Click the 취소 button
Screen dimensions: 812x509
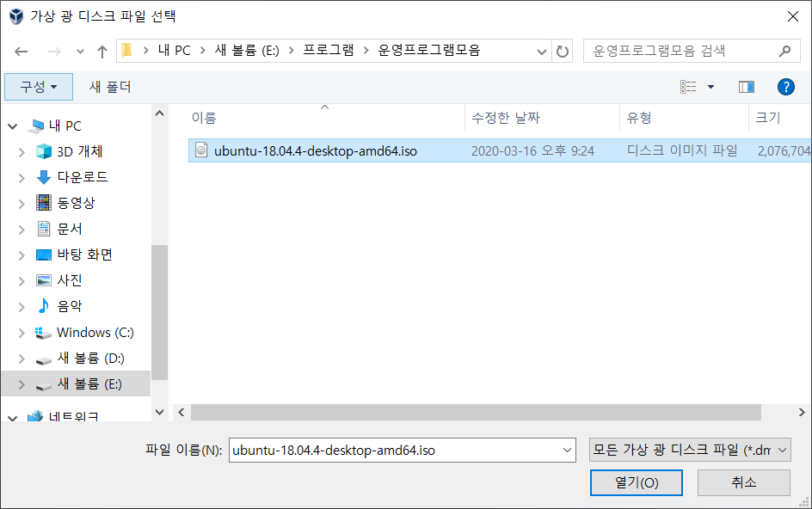click(744, 482)
